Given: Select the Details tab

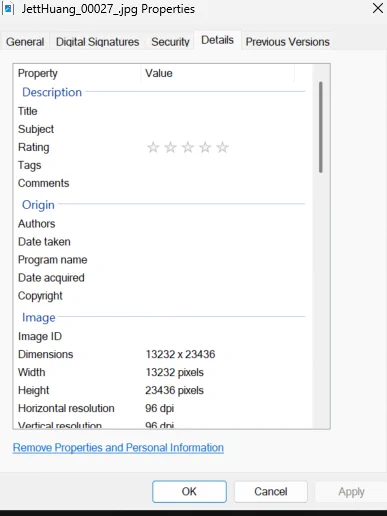Looking at the screenshot, I should click(x=217, y=40).
